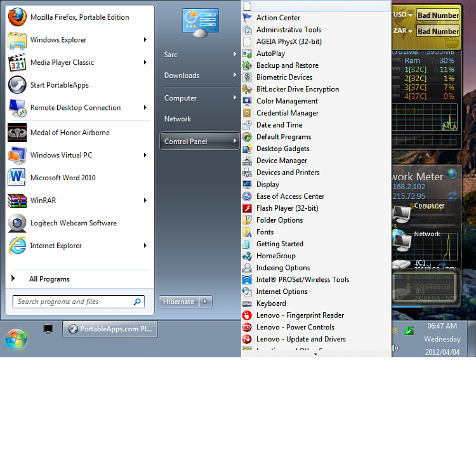Open the Sarc user folder menu
Viewport: 476px width, 457px height.
coord(200,55)
